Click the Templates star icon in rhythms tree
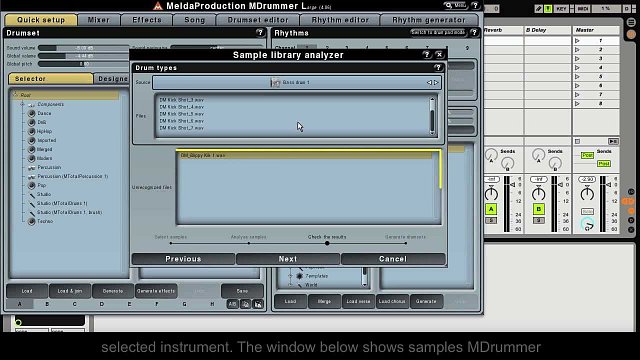This screenshot has width=640, height=360. [x=300, y=276]
